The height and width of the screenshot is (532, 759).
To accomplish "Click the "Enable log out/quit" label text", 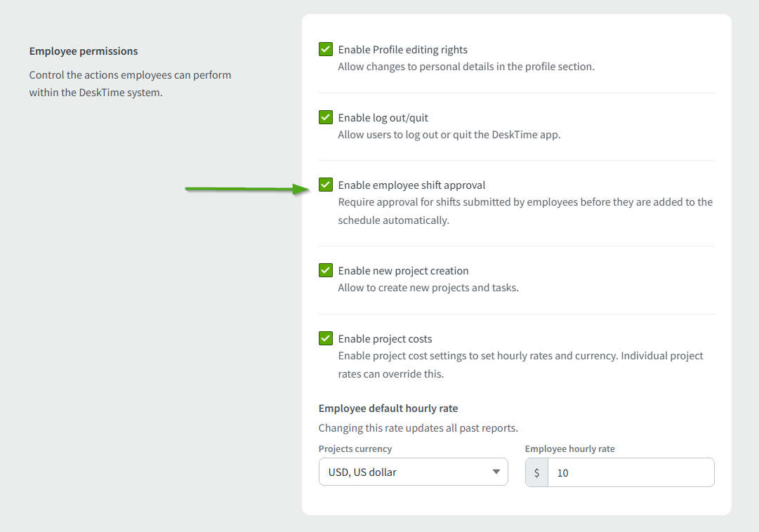I will 383,118.
